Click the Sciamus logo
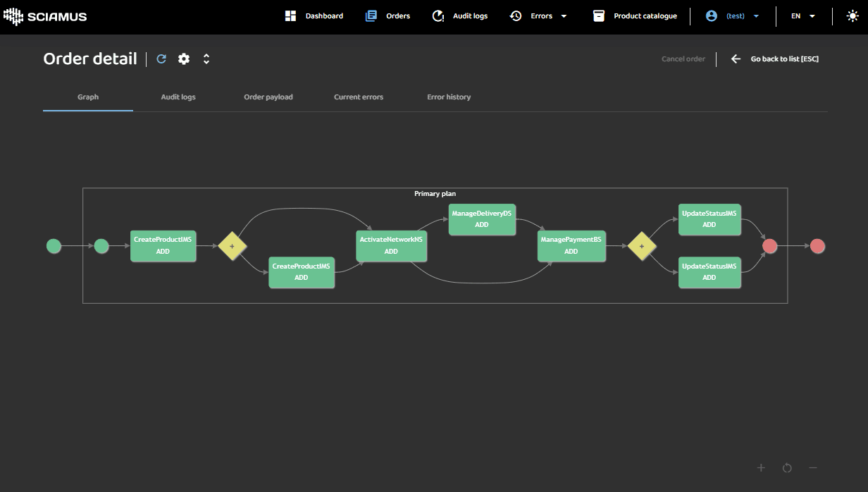868x492 pixels. pyautogui.click(x=45, y=16)
